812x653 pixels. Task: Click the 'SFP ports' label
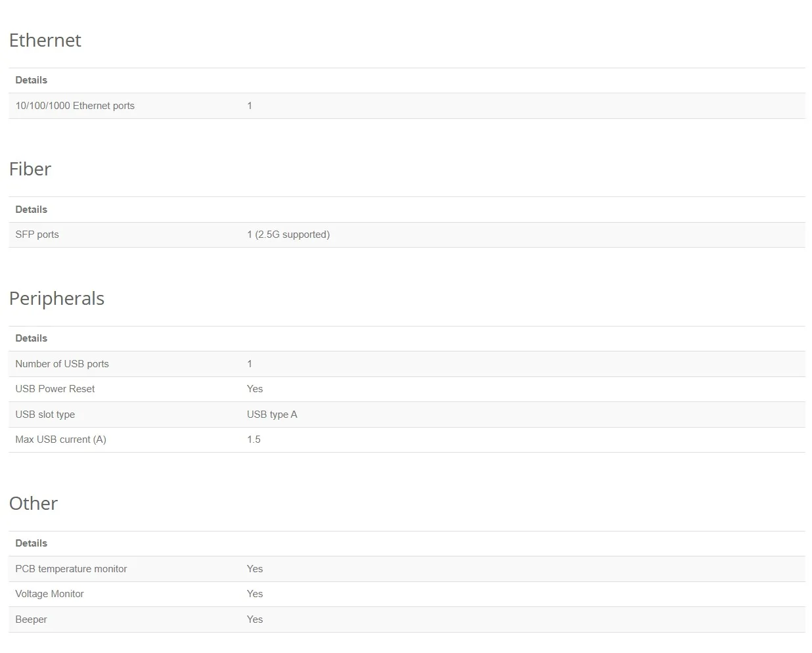pyautogui.click(x=37, y=235)
